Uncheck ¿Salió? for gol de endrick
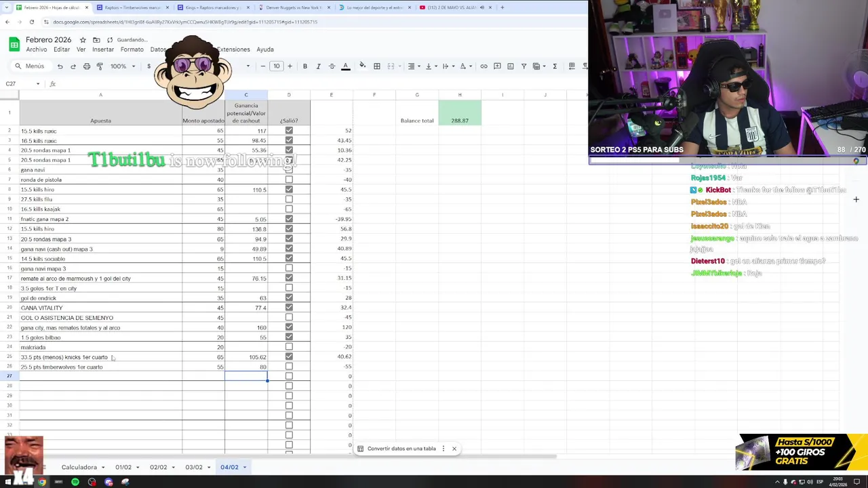 (289, 298)
